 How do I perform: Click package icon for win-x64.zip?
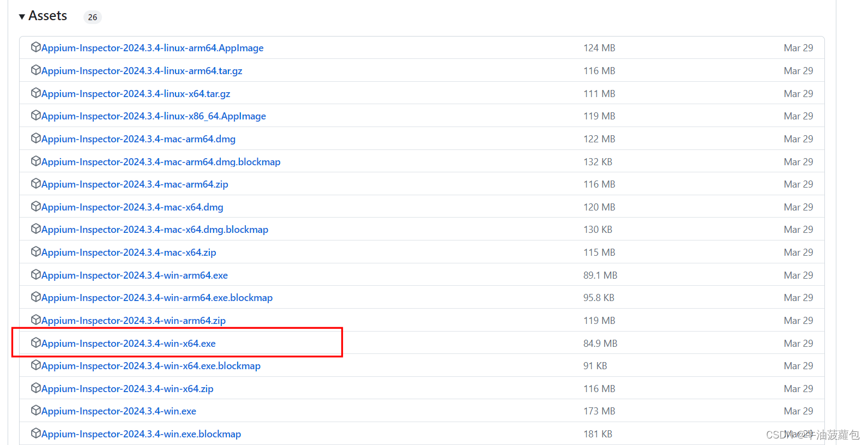(x=36, y=388)
